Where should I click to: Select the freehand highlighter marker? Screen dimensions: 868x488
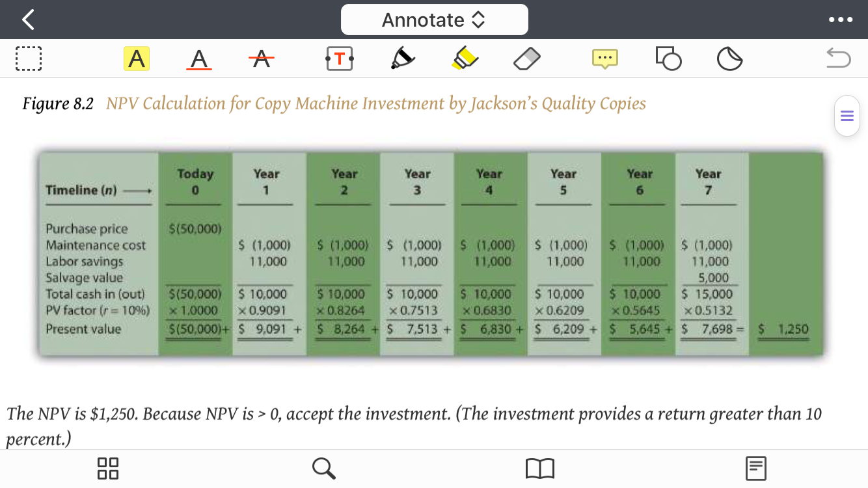(x=465, y=58)
